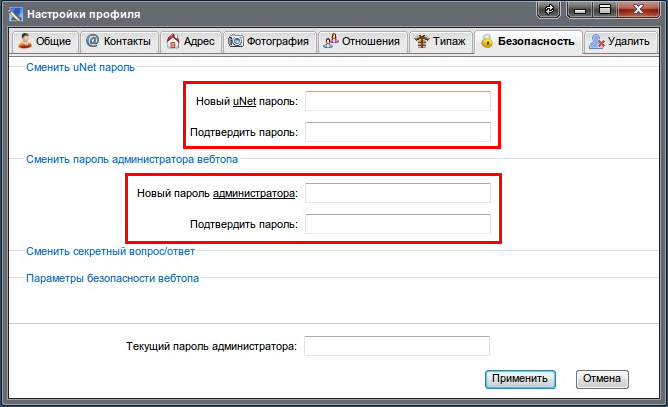The width and height of the screenshot is (668, 407).
Task: Select the Безопасность tab with lock icon
Action: click(x=527, y=42)
